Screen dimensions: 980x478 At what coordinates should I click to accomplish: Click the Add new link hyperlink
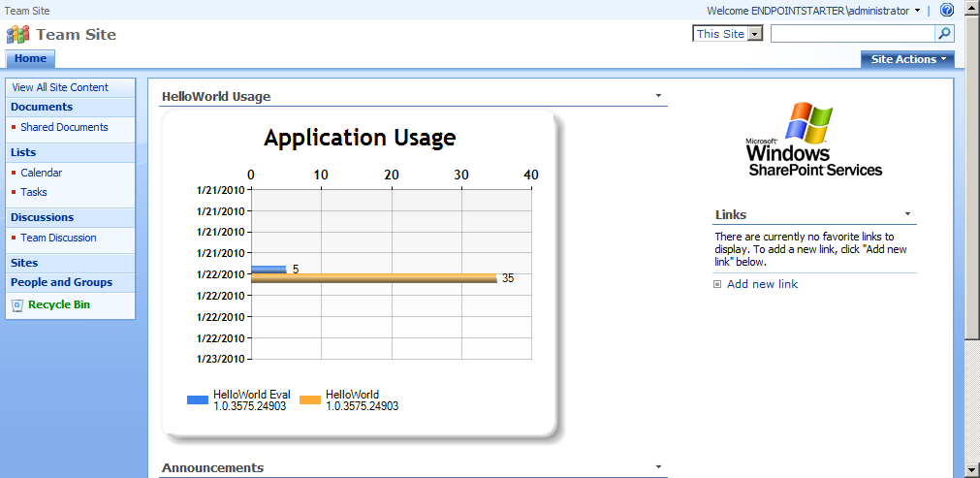pyautogui.click(x=763, y=284)
